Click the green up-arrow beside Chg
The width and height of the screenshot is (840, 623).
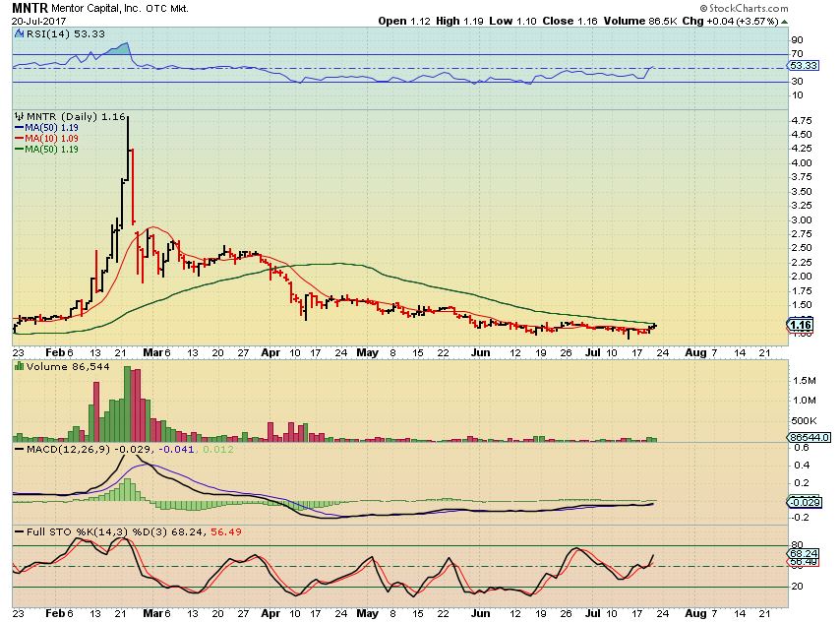pos(784,22)
